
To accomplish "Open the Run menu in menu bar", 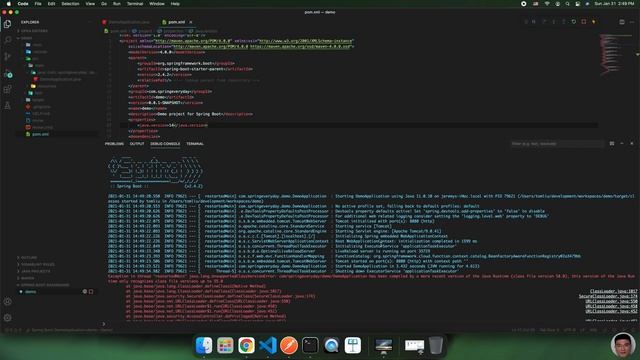I will [x=117, y=4].
